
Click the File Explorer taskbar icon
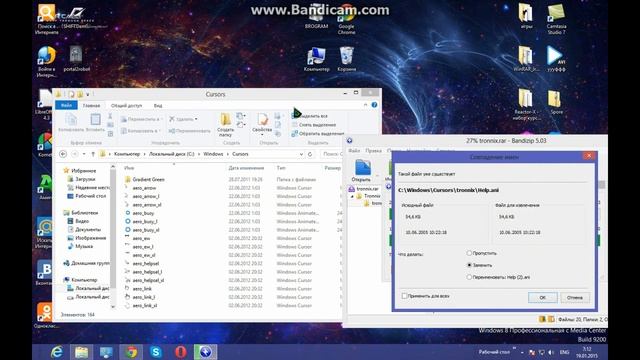pyautogui.click(x=82, y=352)
